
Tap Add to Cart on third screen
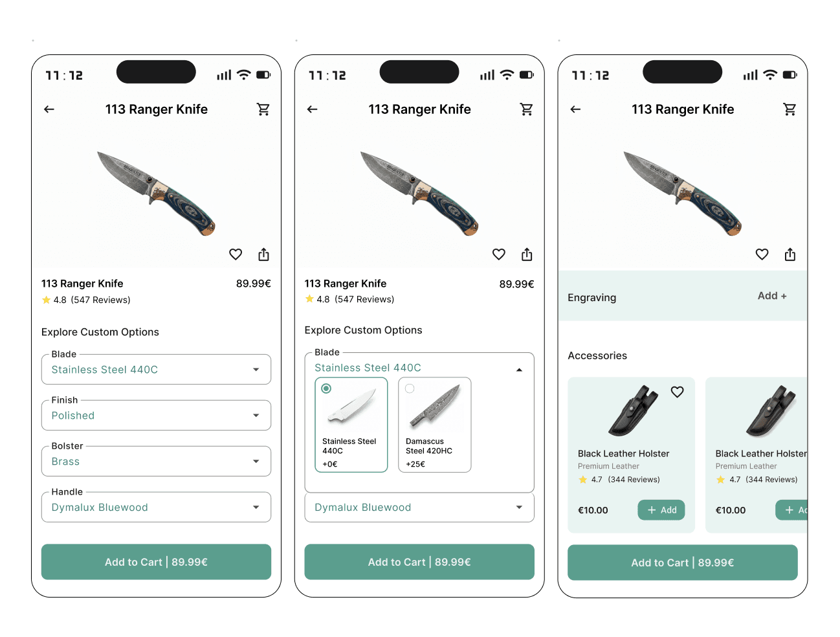(x=683, y=563)
